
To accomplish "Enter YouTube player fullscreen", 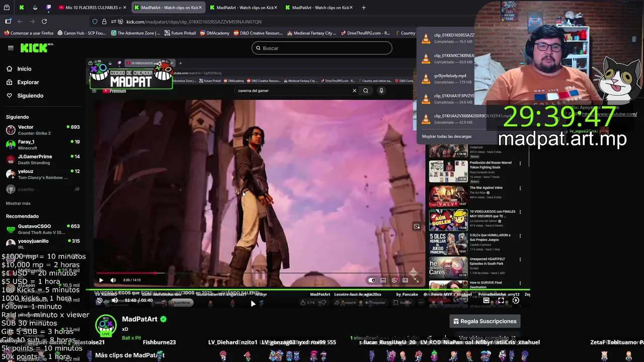I will tap(416, 280).
